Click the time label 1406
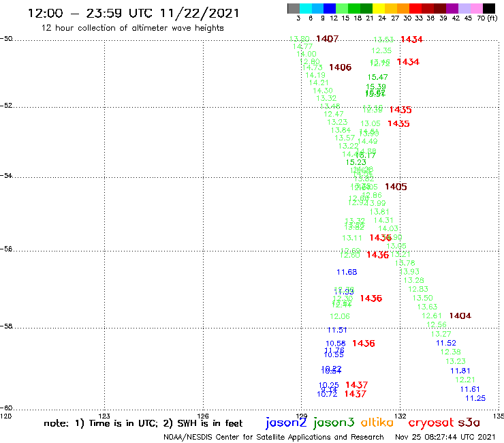Screen dimensions: 504x443 tap(341, 67)
